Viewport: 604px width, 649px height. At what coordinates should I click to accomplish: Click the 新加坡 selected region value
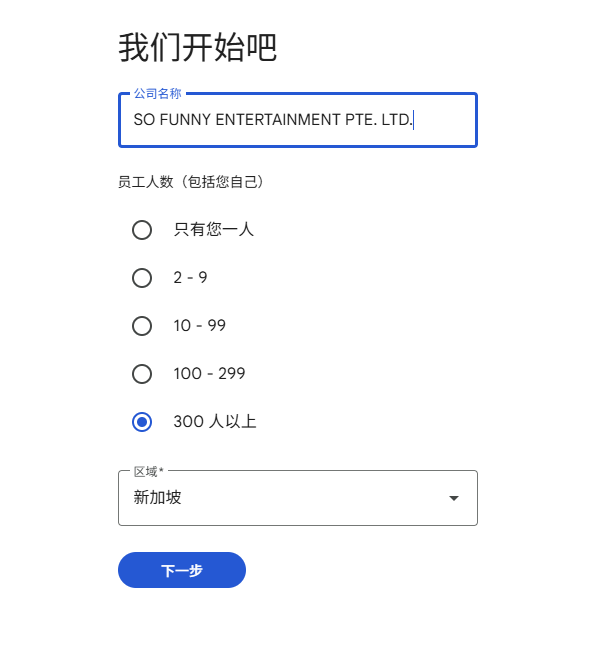pos(158,498)
